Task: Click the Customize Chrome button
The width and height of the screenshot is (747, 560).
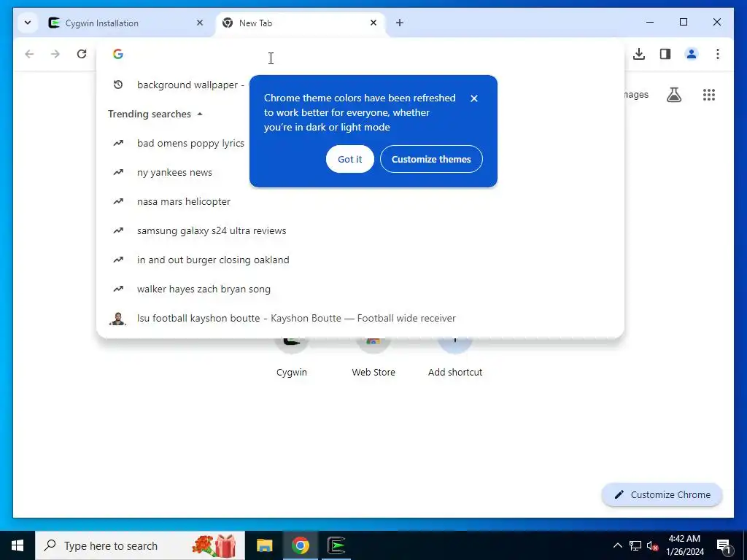Action: point(662,495)
